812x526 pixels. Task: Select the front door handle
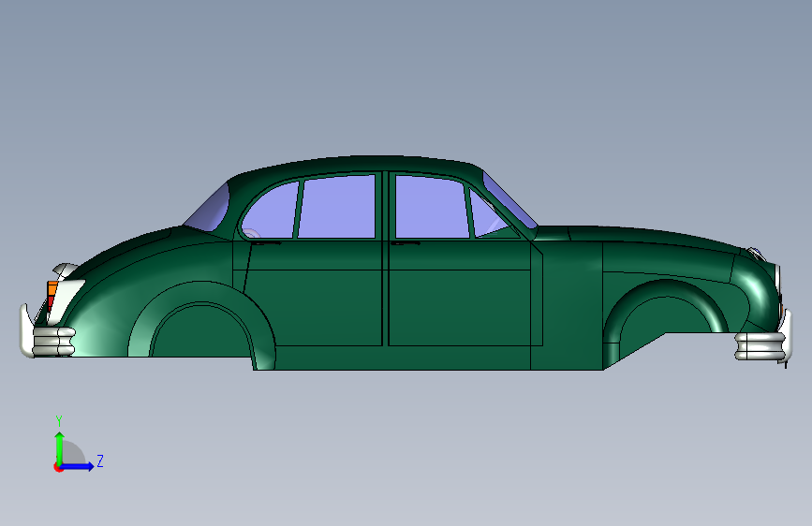406,242
